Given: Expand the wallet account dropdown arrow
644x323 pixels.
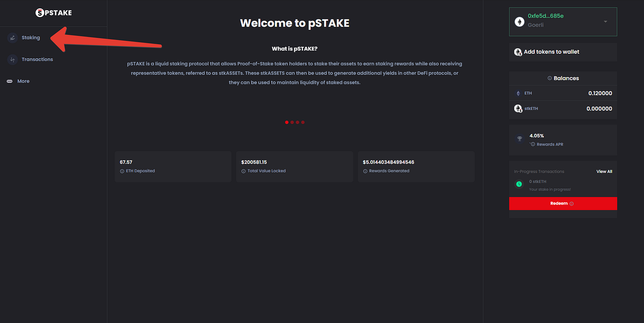Looking at the screenshot, I should [605, 22].
